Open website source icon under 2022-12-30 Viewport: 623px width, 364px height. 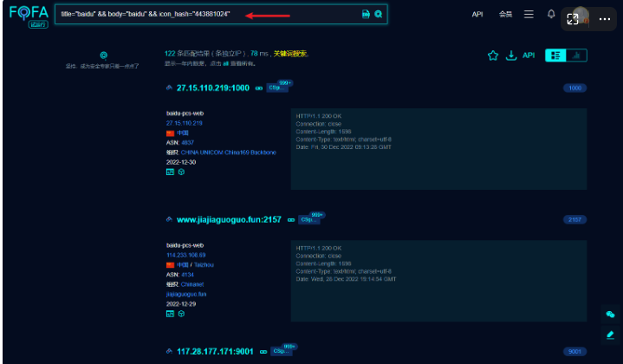pos(170,172)
